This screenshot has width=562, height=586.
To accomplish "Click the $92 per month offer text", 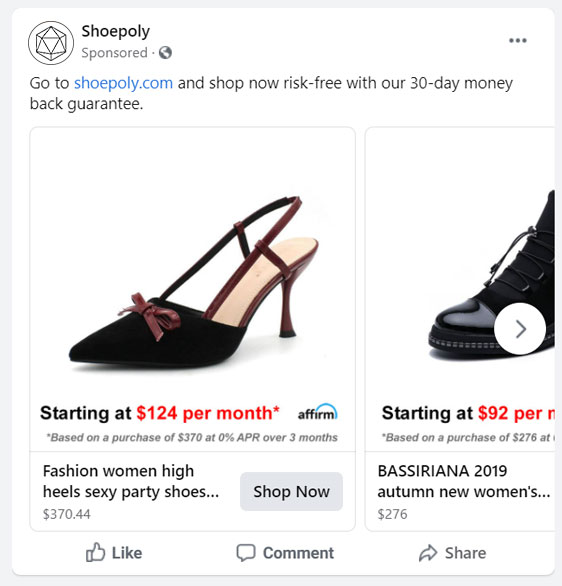I will pos(517,413).
